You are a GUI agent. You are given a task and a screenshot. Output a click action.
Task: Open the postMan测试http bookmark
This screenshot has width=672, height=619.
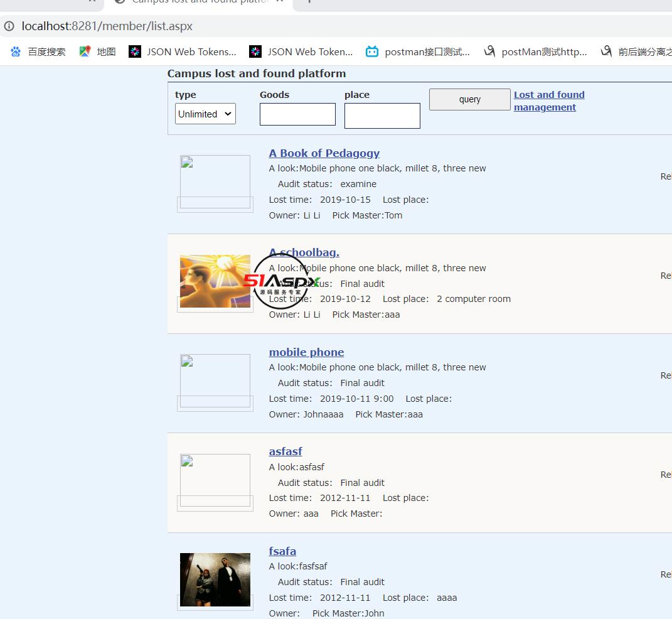coord(535,52)
